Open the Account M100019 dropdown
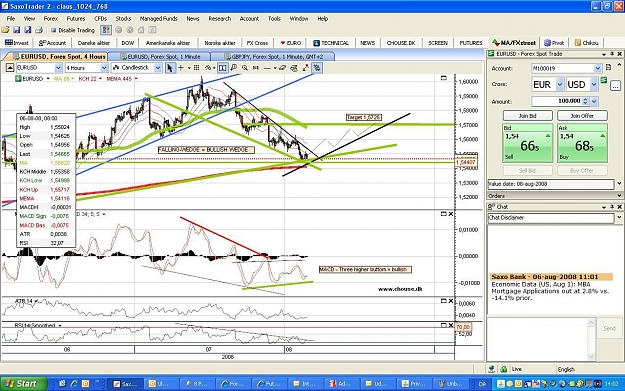This screenshot has width=625, height=391. click(597, 69)
